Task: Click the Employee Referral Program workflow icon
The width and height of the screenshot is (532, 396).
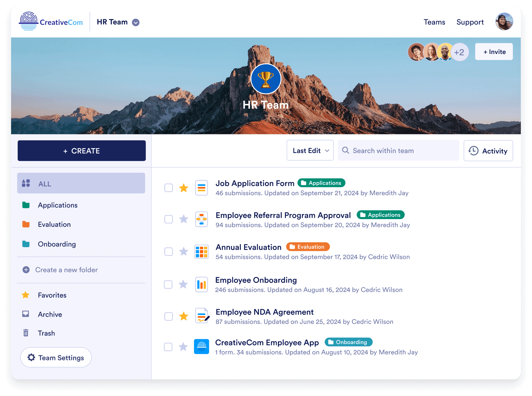Action: pos(201,219)
